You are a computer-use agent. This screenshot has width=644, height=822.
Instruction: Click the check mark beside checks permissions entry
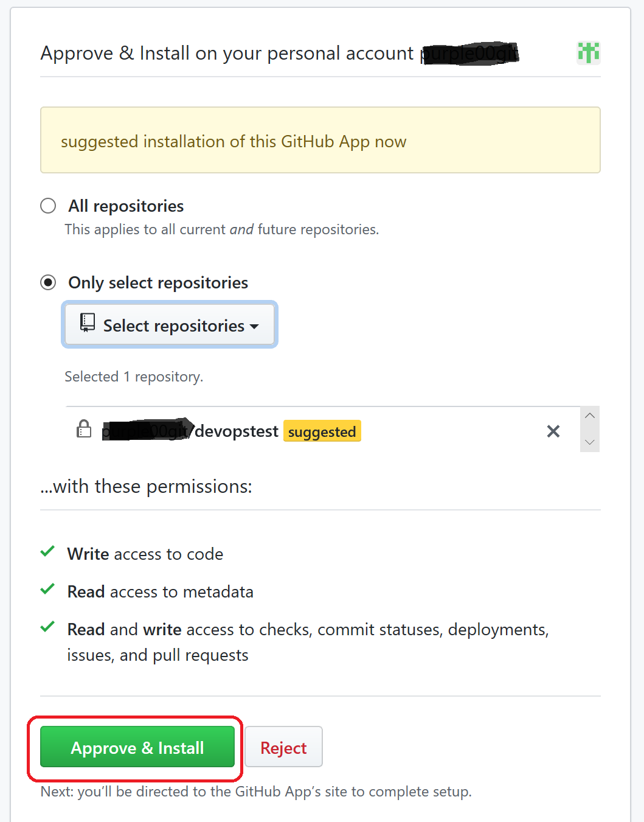click(47, 627)
